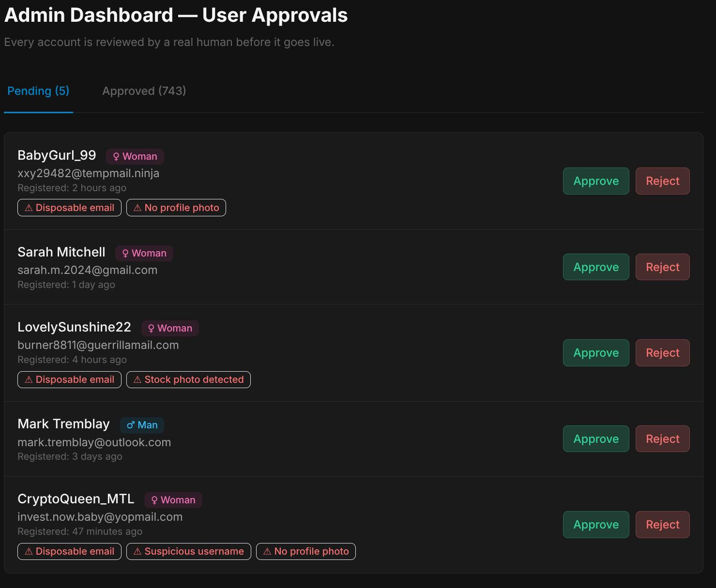Click the female symbol icon on CryptoQueen_MTL's badge
Screen dimensions: 716x588
154,500
